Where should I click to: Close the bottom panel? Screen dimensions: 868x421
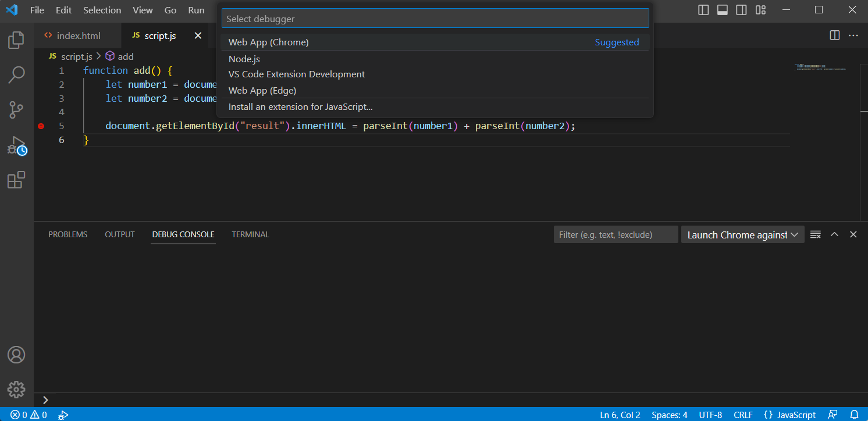[x=853, y=234]
